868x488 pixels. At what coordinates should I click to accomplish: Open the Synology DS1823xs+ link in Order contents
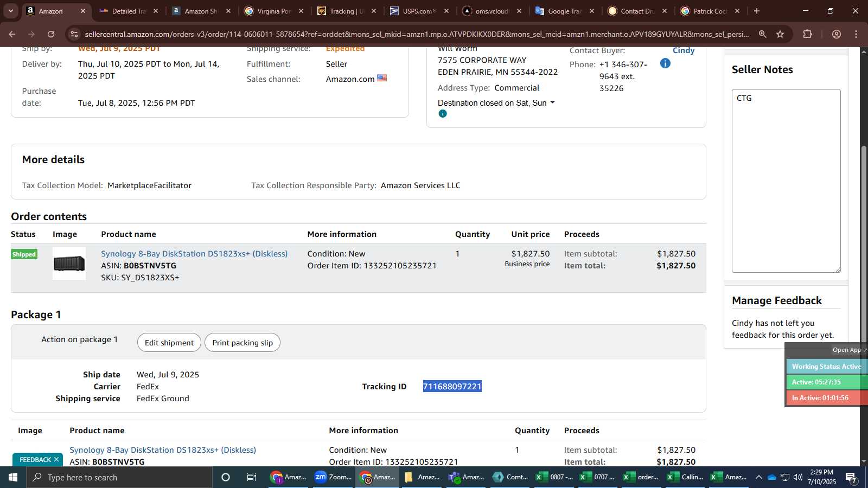[194, 254]
